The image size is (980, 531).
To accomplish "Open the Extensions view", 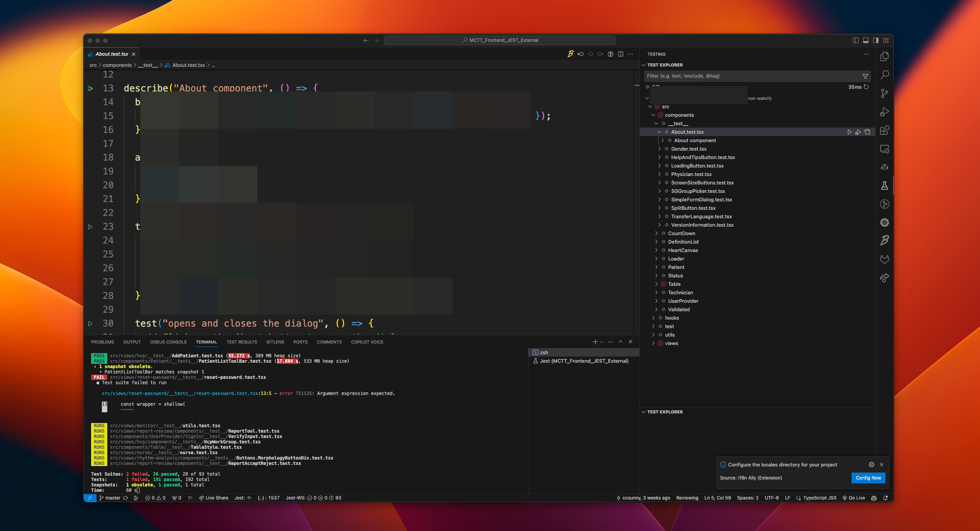I will click(x=884, y=130).
